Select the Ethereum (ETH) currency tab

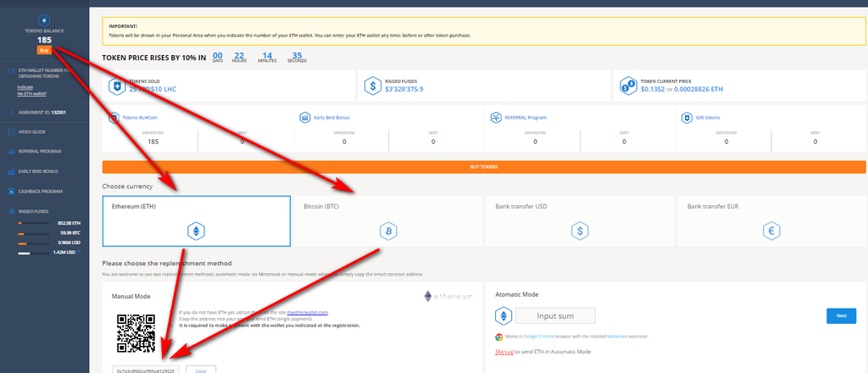coord(197,220)
